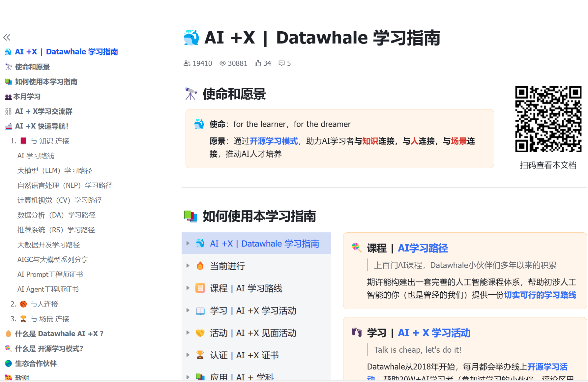This screenshot has height=382, width=588.
Task: Collapse the sidebar with the double-chevron icon
Action: [7, 38]
